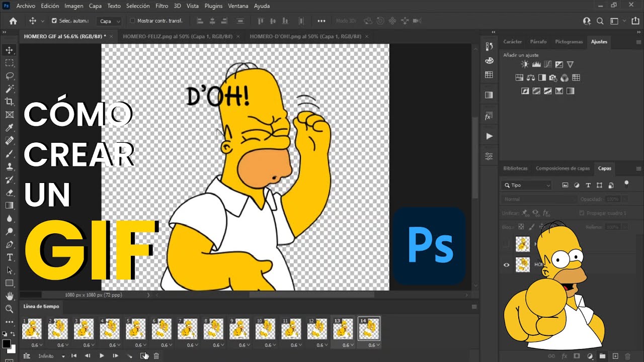The image size is (644, 362).
Task: Open Photoshop search magnifier in options bar
Action: point(600,21)
